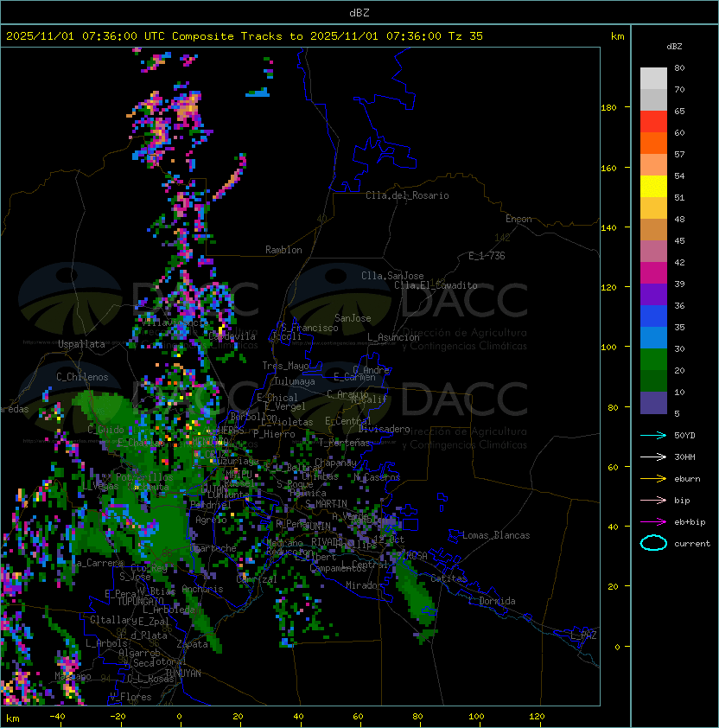Screen dimensions: 719x728
Task: Click the P_Hierro map label
Action: pyautogui.click(x=274, y=434)
